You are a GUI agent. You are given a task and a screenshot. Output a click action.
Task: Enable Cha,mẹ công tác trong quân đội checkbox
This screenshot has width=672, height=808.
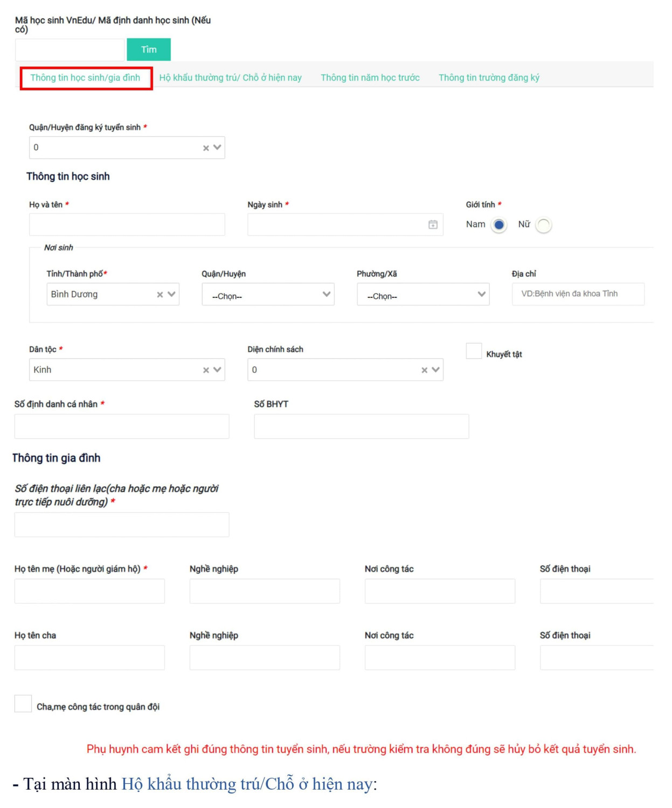(x=23, y=703)
